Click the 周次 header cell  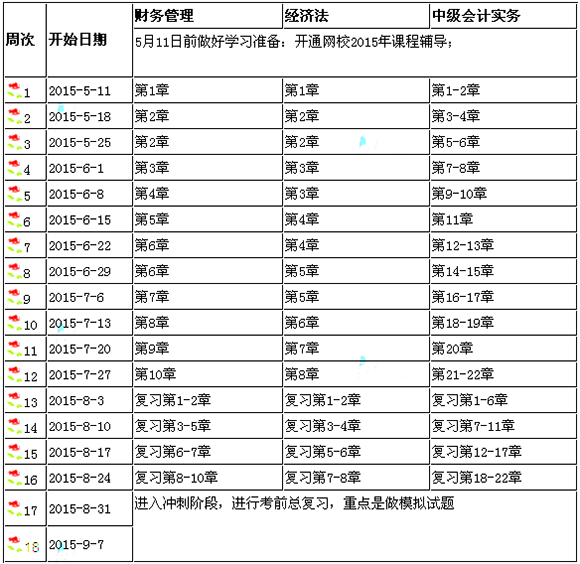pyautogui.click(x=25, y=40)
